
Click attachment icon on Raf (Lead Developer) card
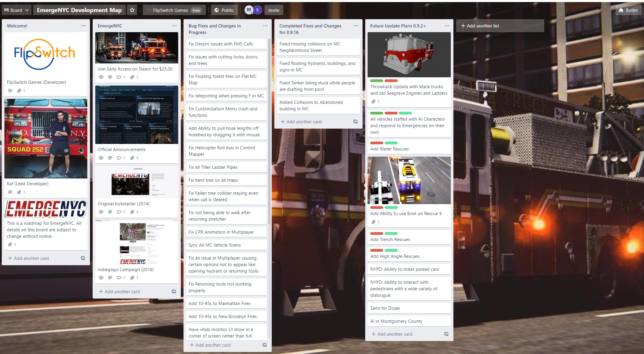coord(19,192)
